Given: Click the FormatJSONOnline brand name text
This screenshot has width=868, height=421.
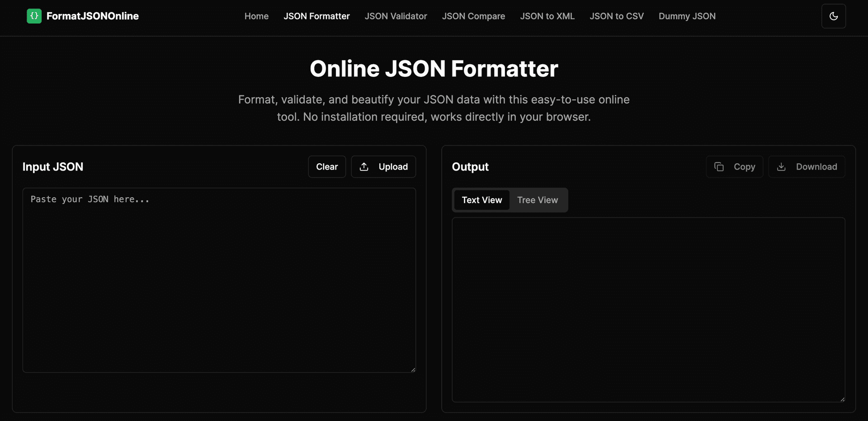Looking at the screenshot, I should tap(92, 16).
